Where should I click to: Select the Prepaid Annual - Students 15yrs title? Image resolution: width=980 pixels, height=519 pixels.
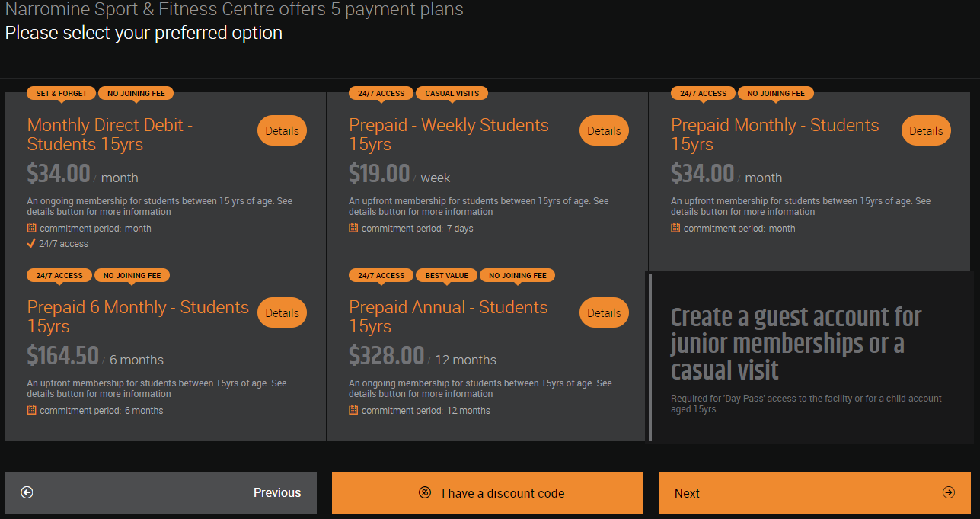[449, 316]
